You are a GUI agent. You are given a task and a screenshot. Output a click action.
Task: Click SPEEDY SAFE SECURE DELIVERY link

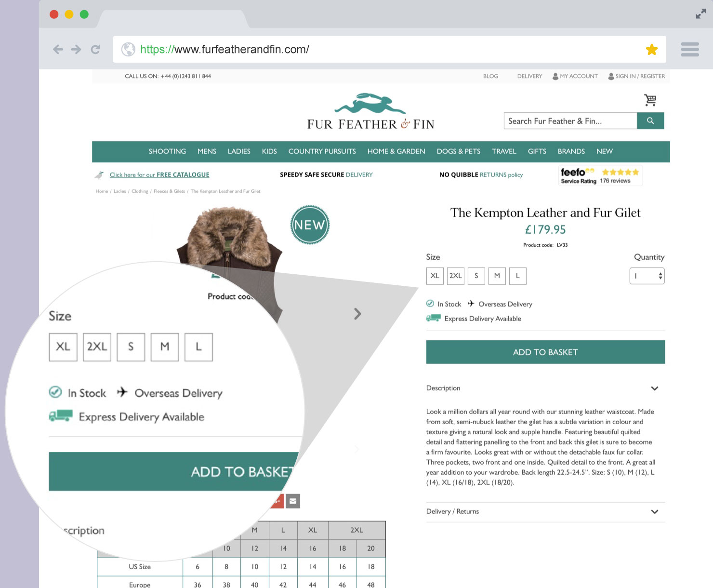point(326,175)
